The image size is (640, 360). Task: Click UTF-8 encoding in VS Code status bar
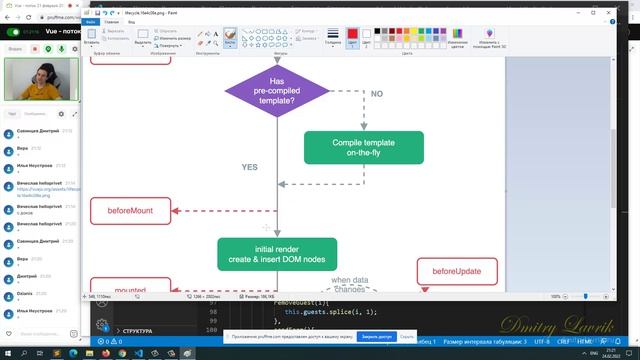[x=542, y=342]
